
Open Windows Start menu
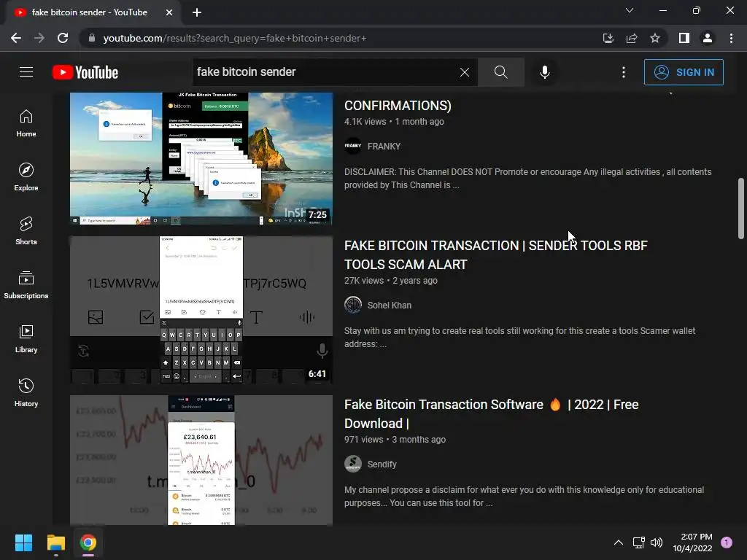[x=23, y=542]
